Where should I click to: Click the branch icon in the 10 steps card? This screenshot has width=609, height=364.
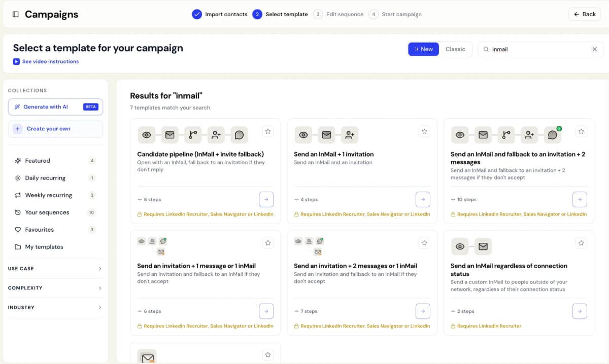[506, 135]
